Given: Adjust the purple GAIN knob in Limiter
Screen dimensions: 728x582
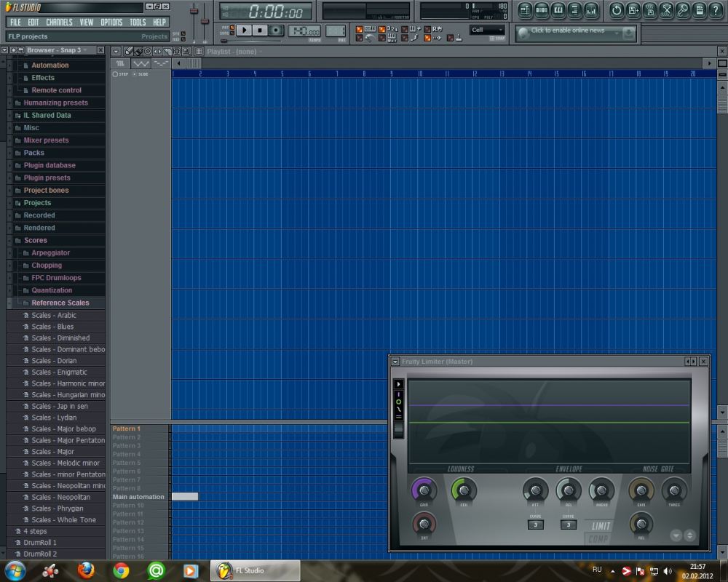Looking at the screenshot, I should click(424, 490).
